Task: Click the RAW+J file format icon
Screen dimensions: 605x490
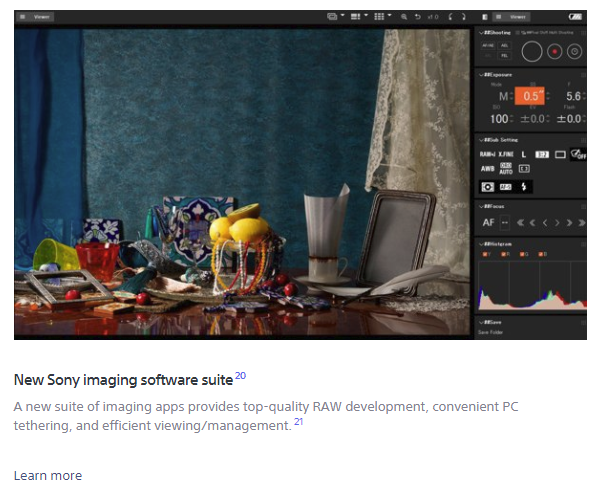Action: [487, 154]
